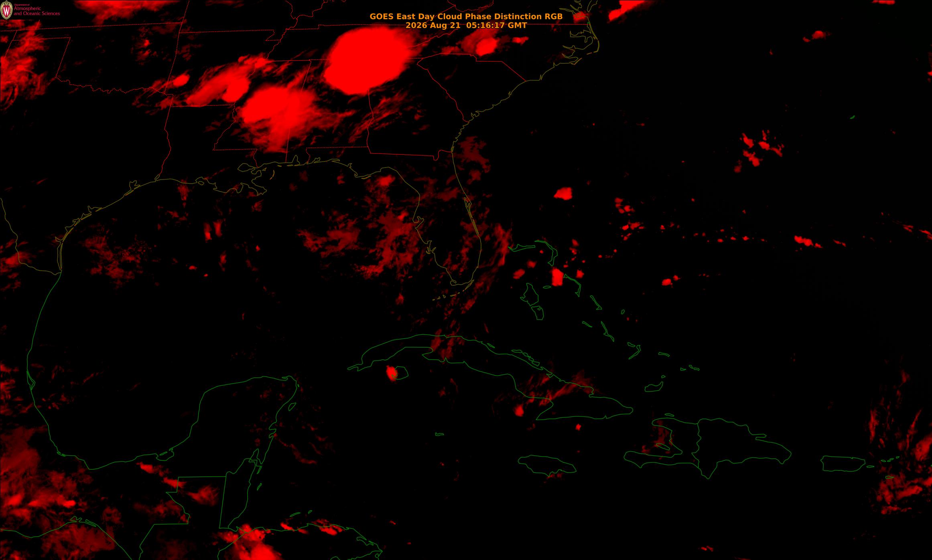
Task: Pick the bright cloud on Isla de la Juventud
Action: coord(391,373)
